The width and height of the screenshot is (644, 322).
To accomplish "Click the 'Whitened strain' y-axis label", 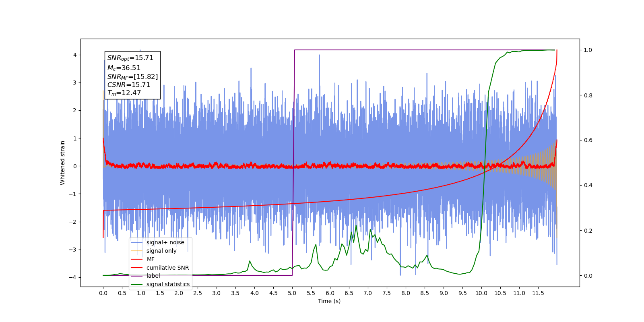I will [63, 163].
